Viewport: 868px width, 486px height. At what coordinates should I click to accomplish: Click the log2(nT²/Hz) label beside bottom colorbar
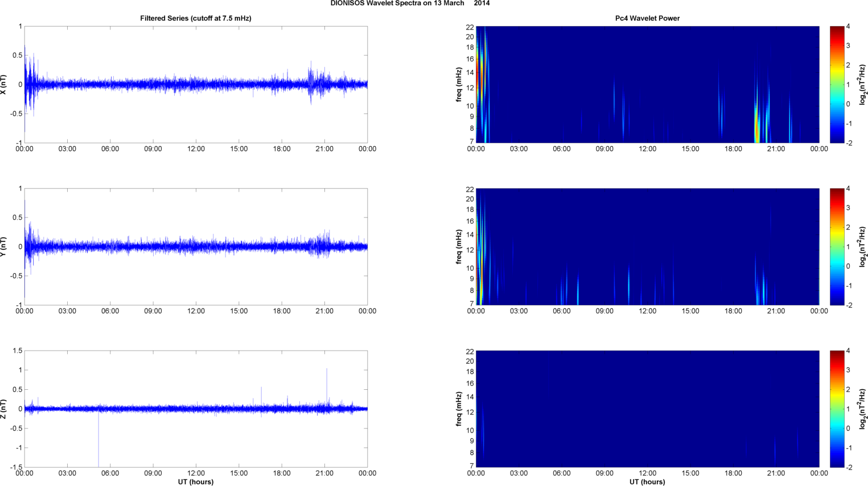tap(863, 409)
